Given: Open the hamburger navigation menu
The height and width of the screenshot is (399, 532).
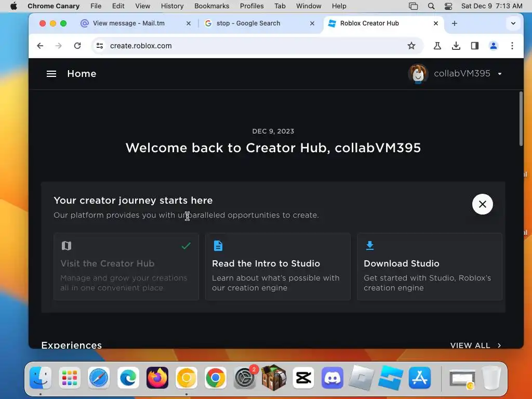Looking at the screenshot, I should pyautogui.click(x=51, y=74).
